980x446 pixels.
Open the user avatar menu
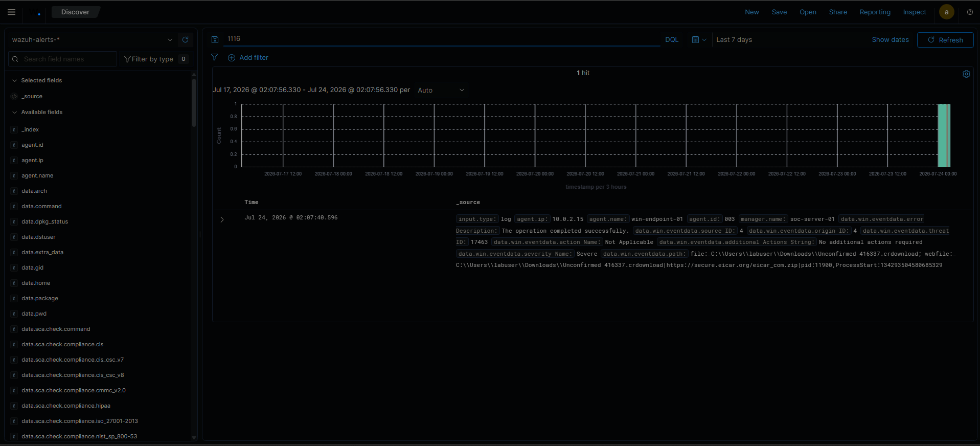pos(946,12)
